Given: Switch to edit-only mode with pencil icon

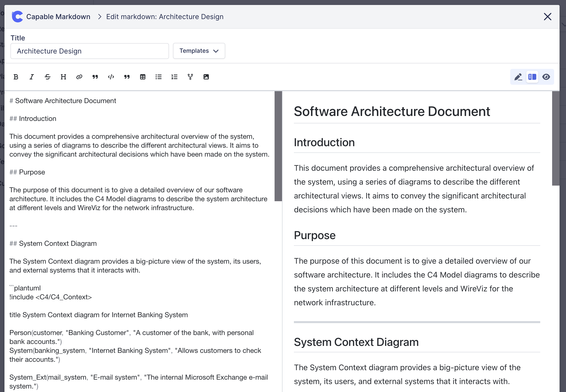Looking at the screenshot, I should click(518, 77).
